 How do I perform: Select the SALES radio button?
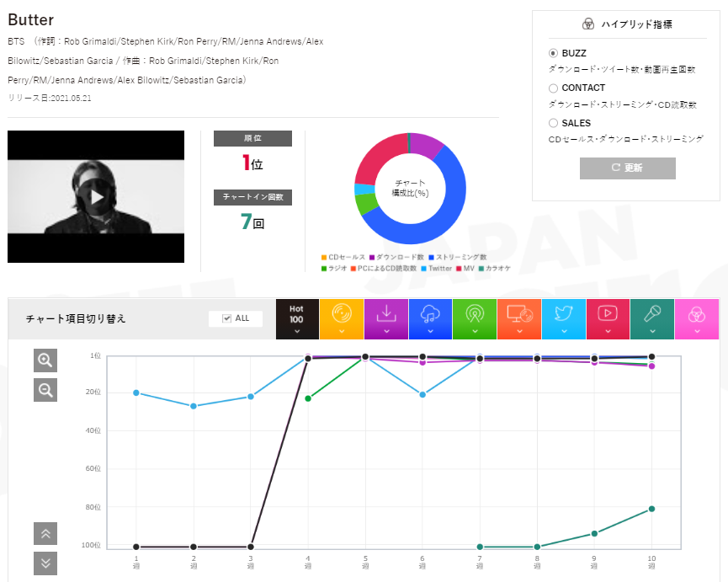click(553, 123)
